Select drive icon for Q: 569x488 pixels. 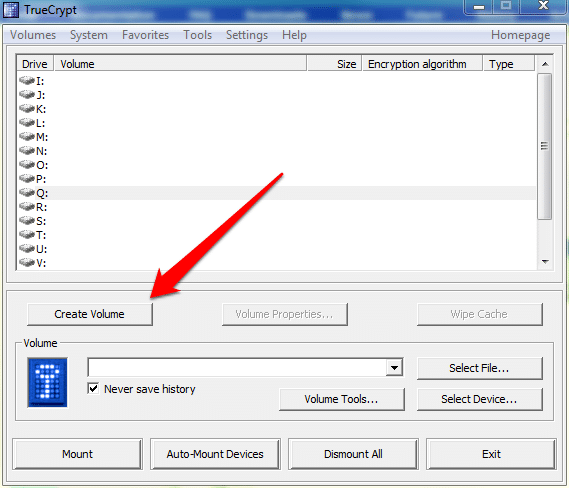tap(27, 192)
